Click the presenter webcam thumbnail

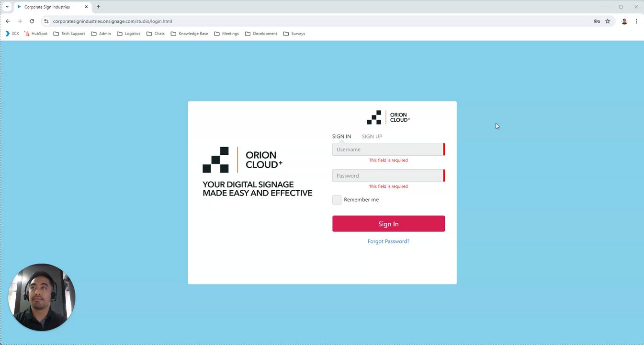tap(42, 297)
